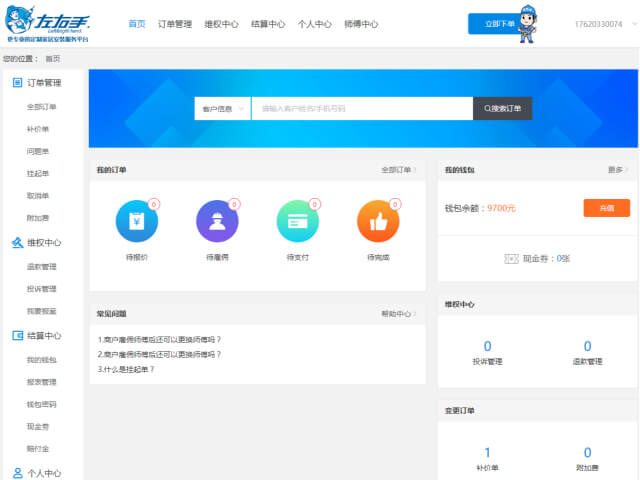Screen dimensions: 640x480
Task: Click the 待完成 orange thumbs-up icon
Action: click(377, 222)
